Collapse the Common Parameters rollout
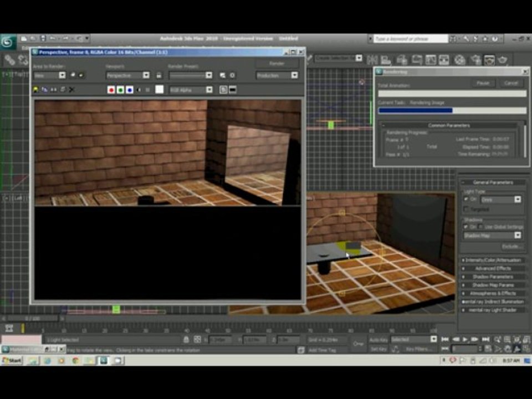532x399 pixels. coord(449,125)
